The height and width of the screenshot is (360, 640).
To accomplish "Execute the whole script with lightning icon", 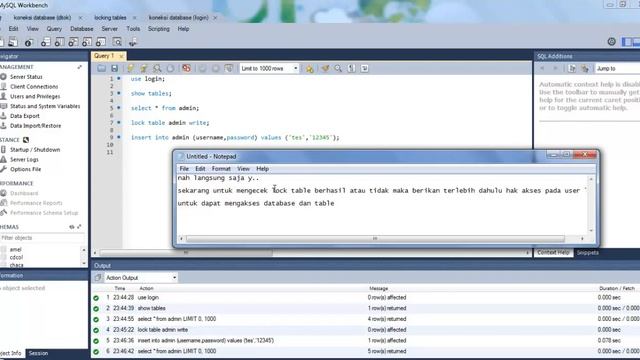I will [x=131, y=68].
